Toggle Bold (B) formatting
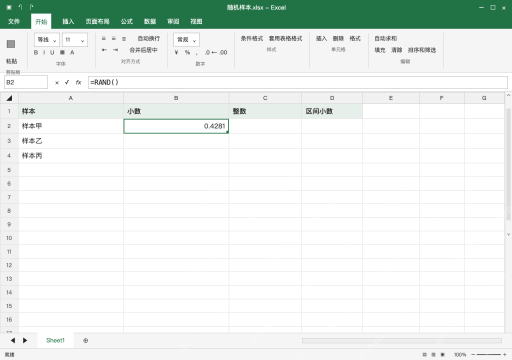This screenshot has width=512, height=360. (x=36, y=52)
